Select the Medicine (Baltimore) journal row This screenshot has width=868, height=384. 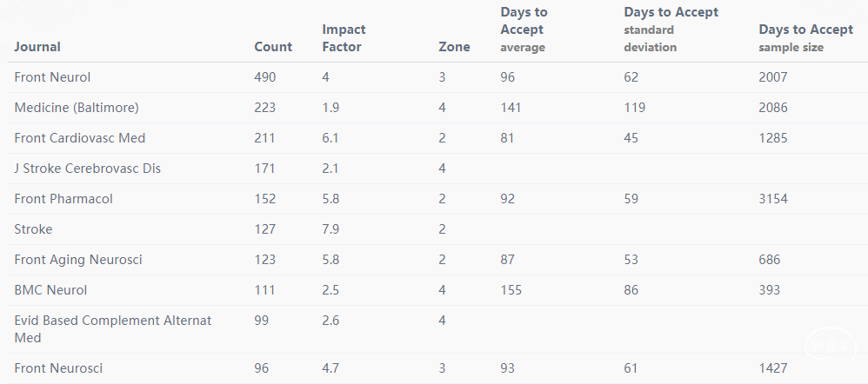77,108
